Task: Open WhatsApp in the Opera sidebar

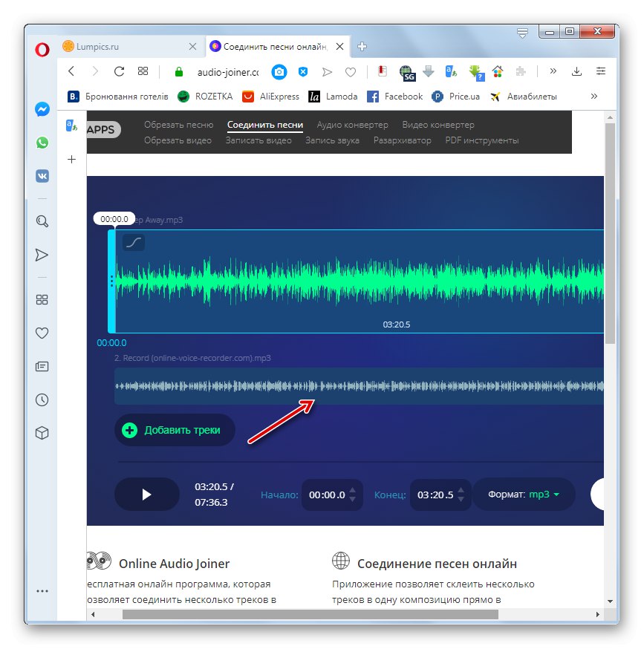Action: pyautogui.click(x=42, y=143)
